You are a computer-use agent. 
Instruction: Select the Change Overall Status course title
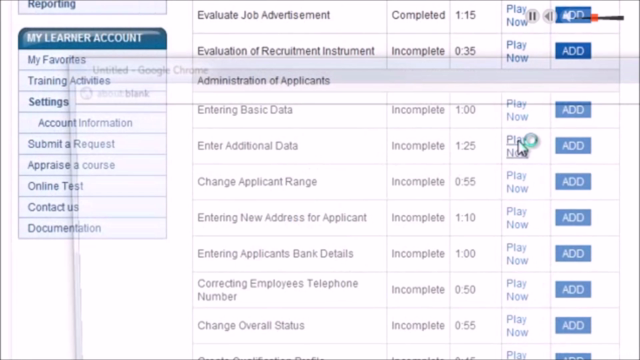251,325
